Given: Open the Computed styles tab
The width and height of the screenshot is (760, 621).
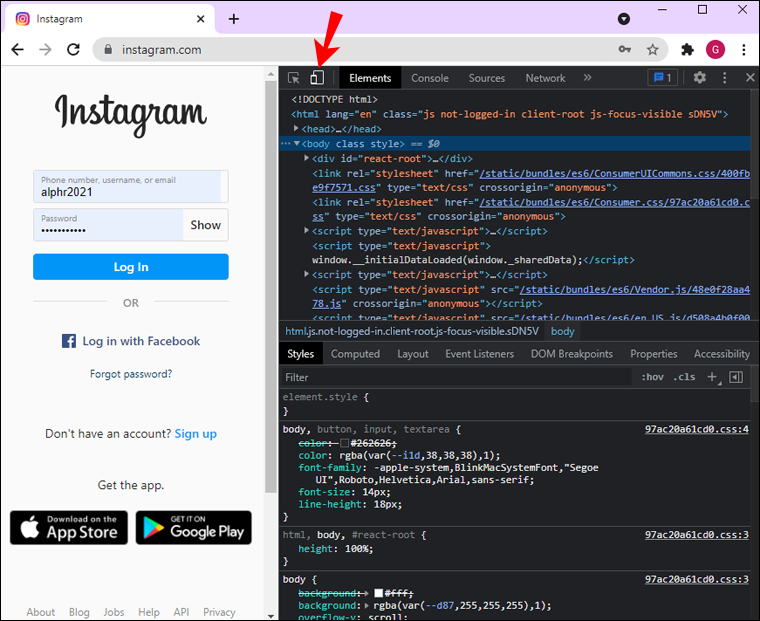Looking at the screenshot, I should (355, 354).
